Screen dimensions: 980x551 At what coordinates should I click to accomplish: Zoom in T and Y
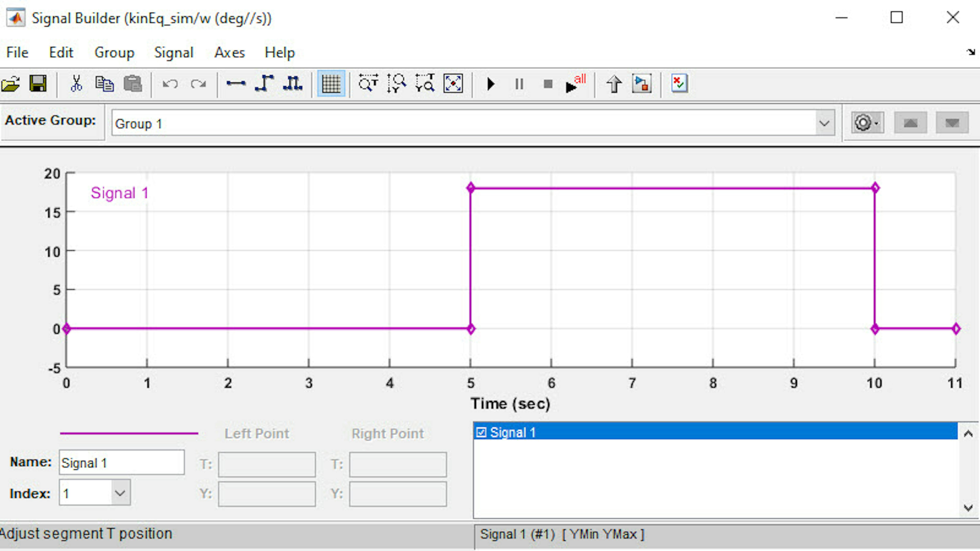click(425, 84)
